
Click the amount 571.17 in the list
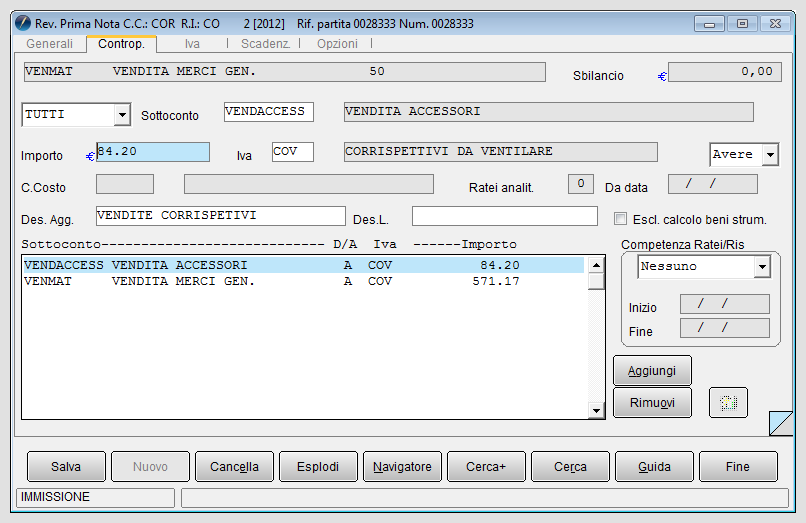(x=496, y=281)
